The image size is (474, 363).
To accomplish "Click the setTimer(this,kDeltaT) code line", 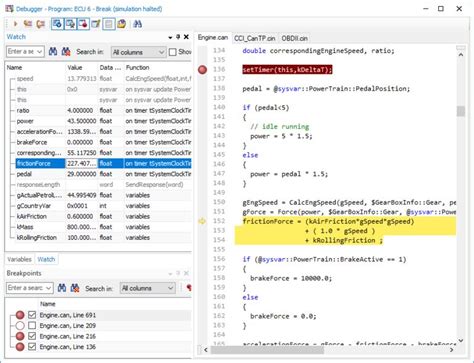I will click(x=287, y=70).
